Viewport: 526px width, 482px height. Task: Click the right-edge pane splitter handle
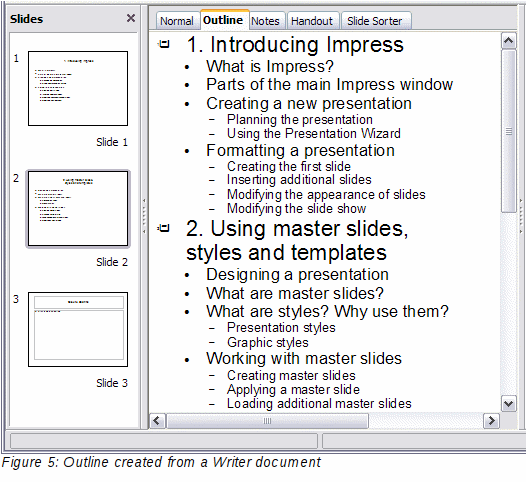[x=521, y=216]
